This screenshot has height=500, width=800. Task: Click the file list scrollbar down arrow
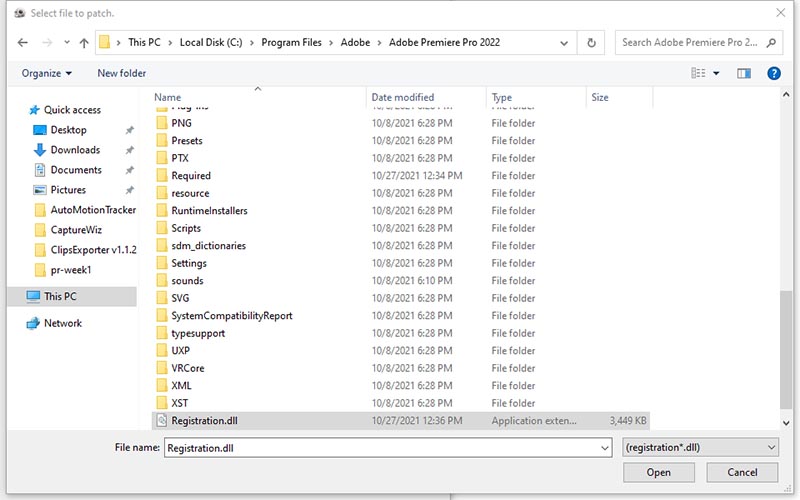click(786, 422)
